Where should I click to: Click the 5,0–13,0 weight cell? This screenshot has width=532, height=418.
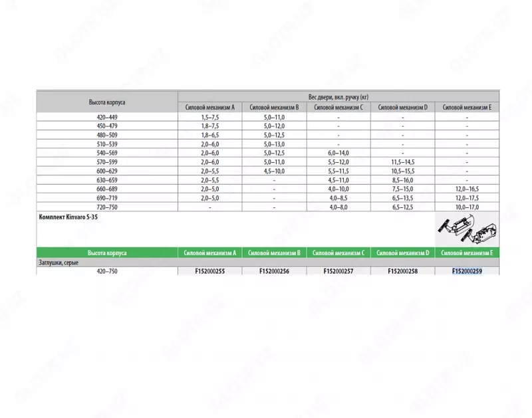click(x=274, y=144)
